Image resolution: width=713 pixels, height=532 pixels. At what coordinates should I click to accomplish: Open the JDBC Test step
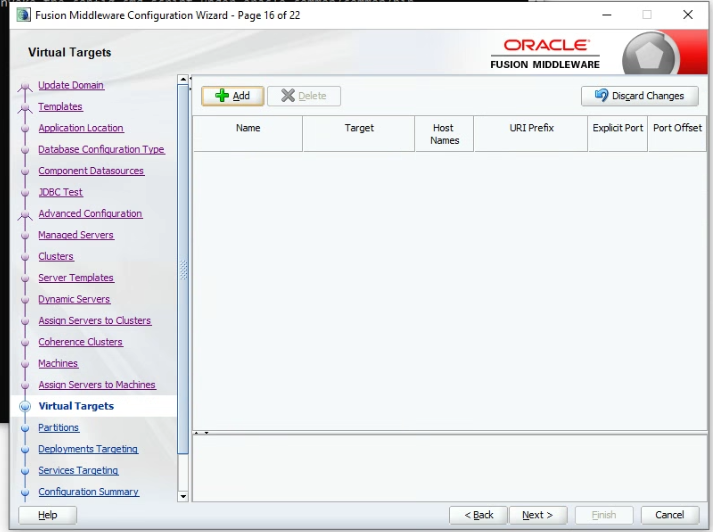coord(60,192)
